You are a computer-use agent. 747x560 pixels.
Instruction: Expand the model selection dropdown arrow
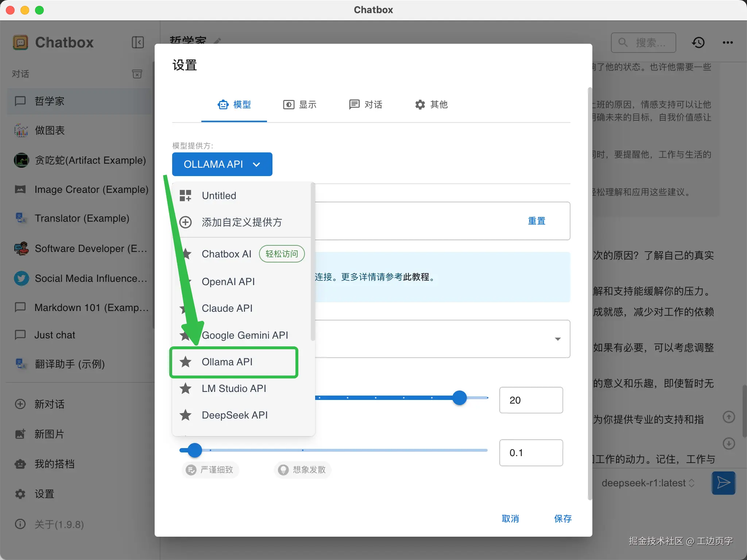(558, 339)
